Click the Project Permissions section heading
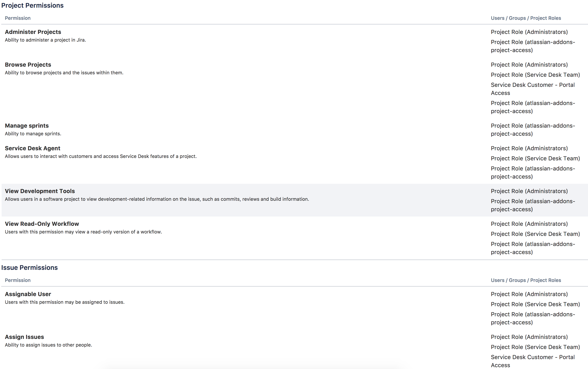The width and height of the screenshot is (588, 369). (32, 5)
